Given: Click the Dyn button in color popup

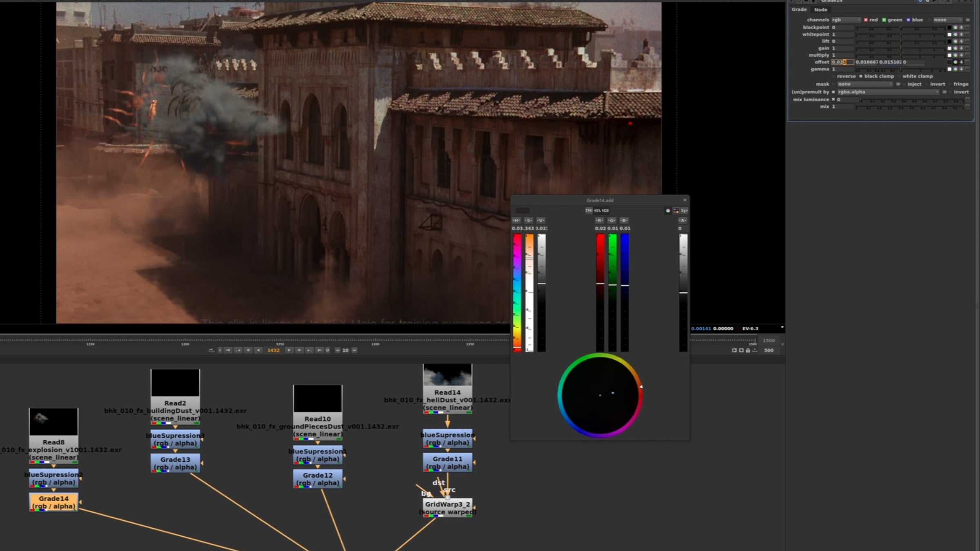Looking at the screenshot, I should (x=684, y=211).
